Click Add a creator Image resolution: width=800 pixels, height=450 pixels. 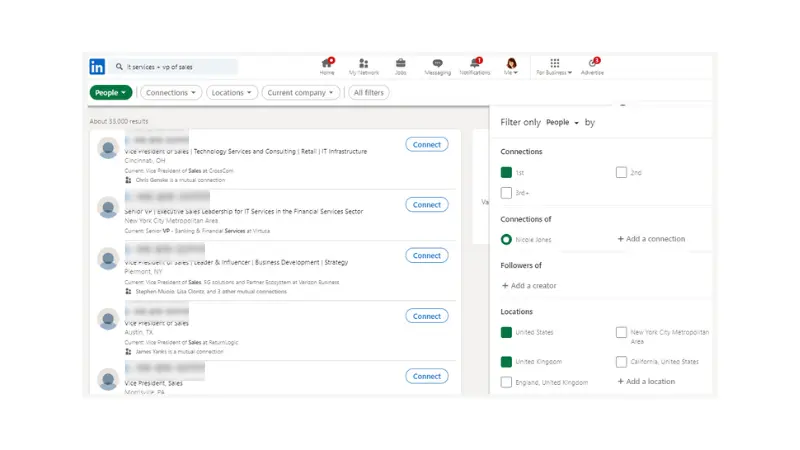point(529,286)
